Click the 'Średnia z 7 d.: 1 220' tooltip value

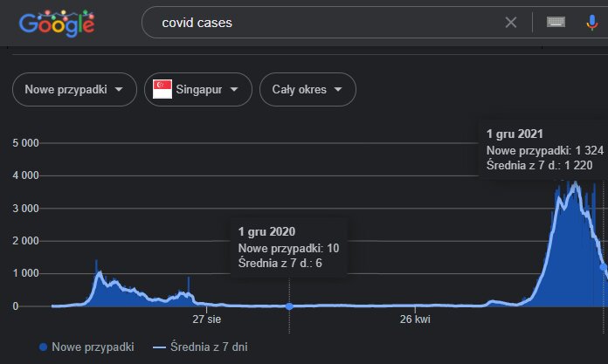(539, 166)
